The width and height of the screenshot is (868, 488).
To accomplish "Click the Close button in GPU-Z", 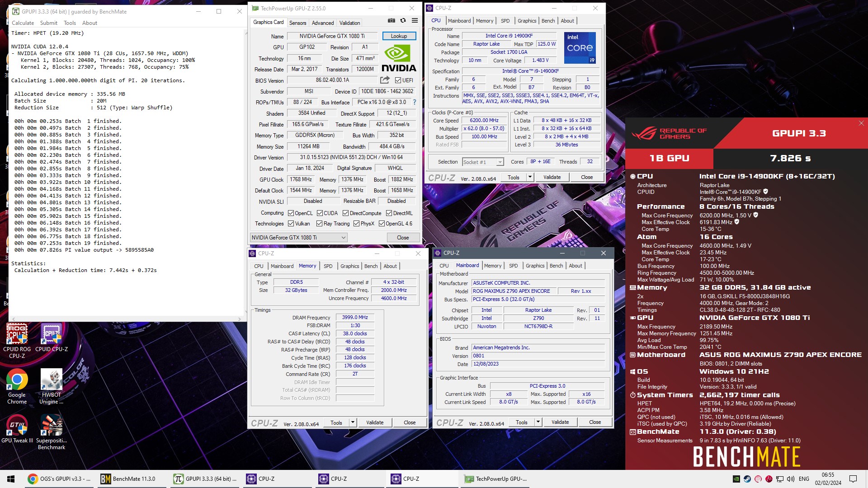I will pos(403,238).
